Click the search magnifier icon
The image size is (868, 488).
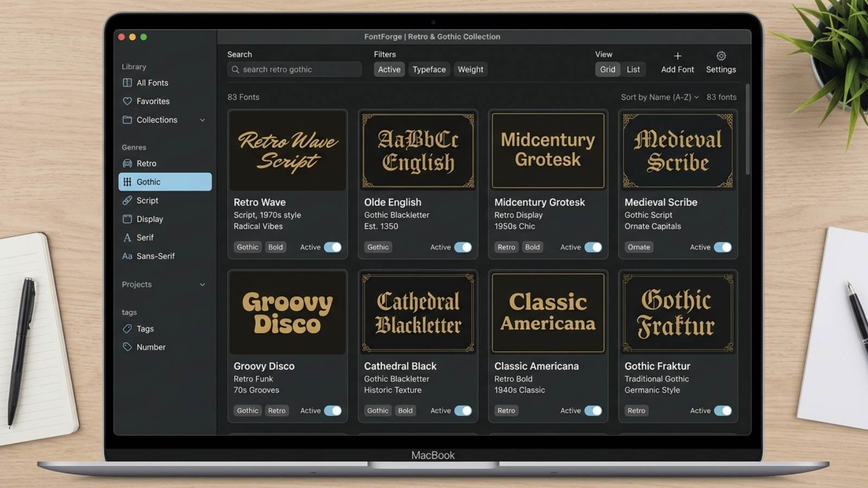[235, 69]
